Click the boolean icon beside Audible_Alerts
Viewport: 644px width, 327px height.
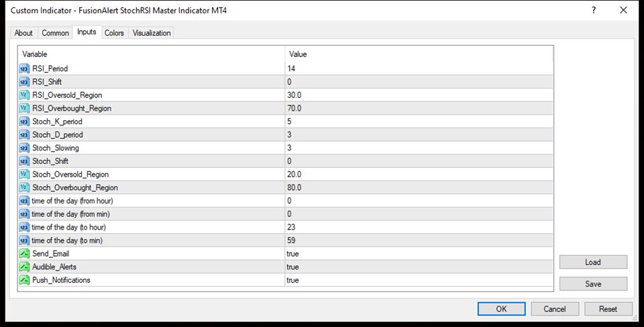point(25,267)
